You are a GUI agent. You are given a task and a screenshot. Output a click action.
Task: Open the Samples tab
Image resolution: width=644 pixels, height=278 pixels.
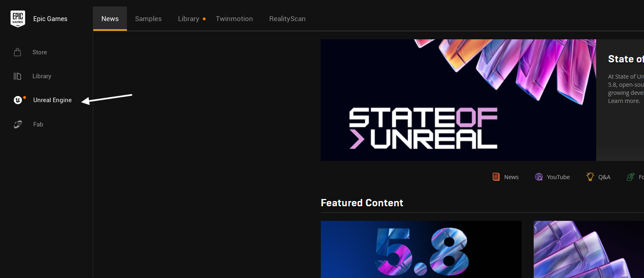click(148, 19)
